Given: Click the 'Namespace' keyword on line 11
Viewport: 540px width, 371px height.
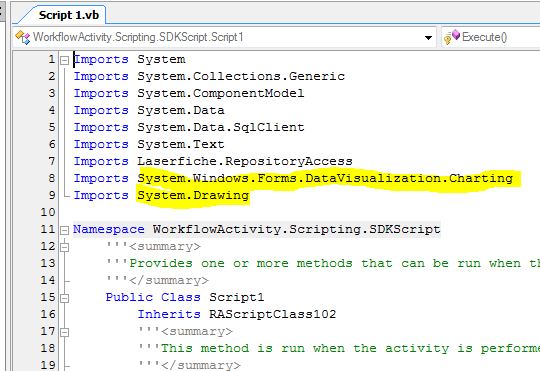Looking at the screenshot, I should pos(109,229).
